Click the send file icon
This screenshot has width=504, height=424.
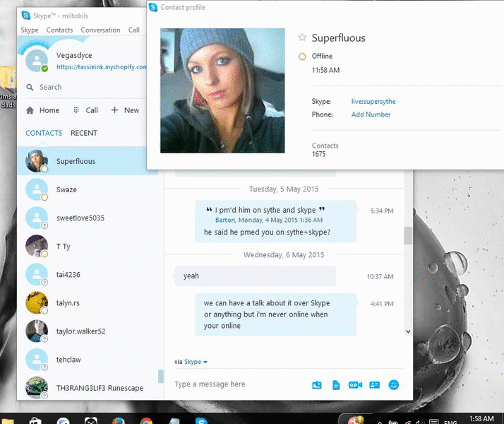336,384
